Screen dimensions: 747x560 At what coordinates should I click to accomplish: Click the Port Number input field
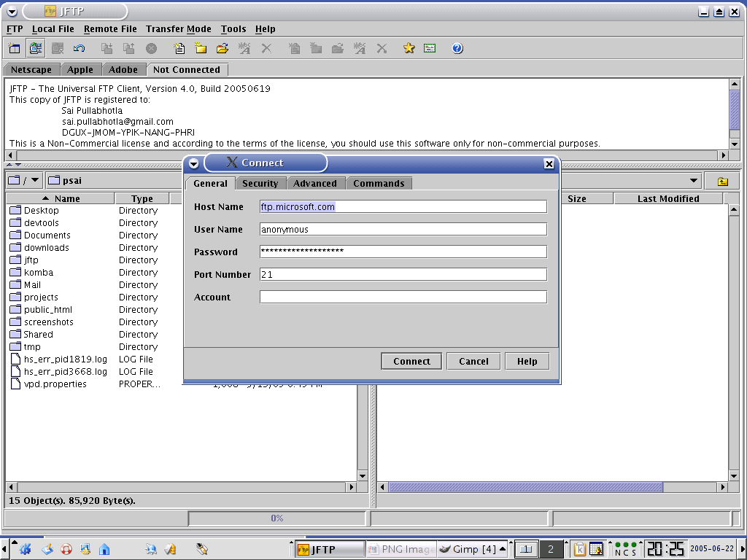coord(403,274)
